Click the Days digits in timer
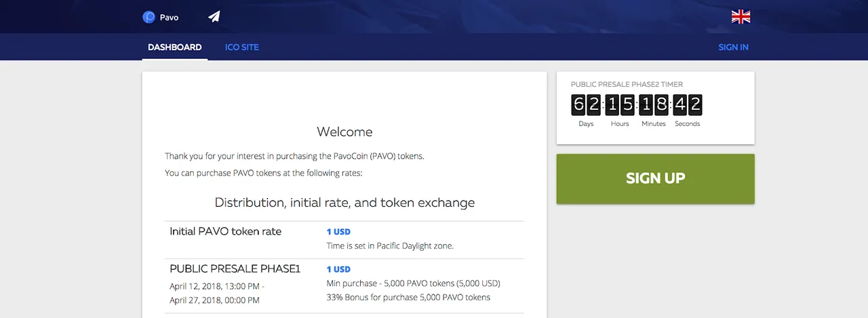The height and width of the screenshot is (318, 868). pos(586,104)
